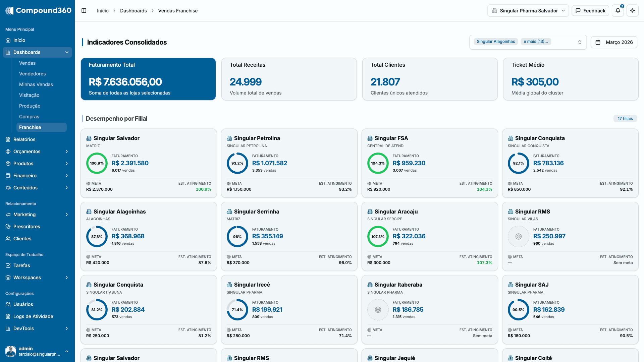Expand the Workspaces submenu chevron
The height and width of the screenshot is (362, 644).
coord(67,278)
